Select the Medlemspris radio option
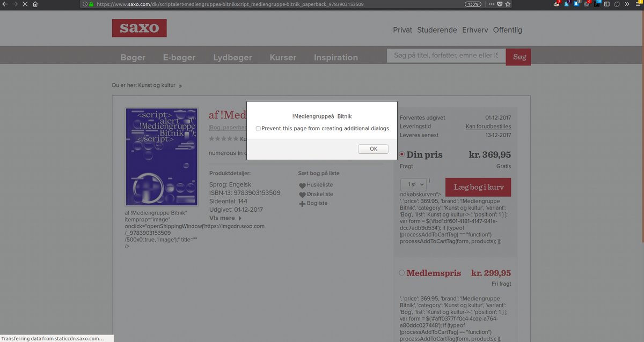Screen dimensions: 644x342 tap(402, 273)
